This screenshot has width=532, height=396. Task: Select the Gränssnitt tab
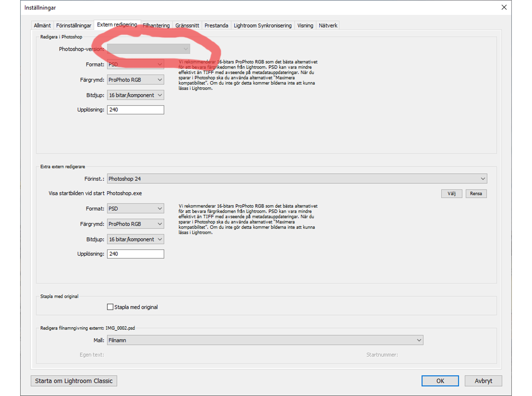click(x=187, y=25)
